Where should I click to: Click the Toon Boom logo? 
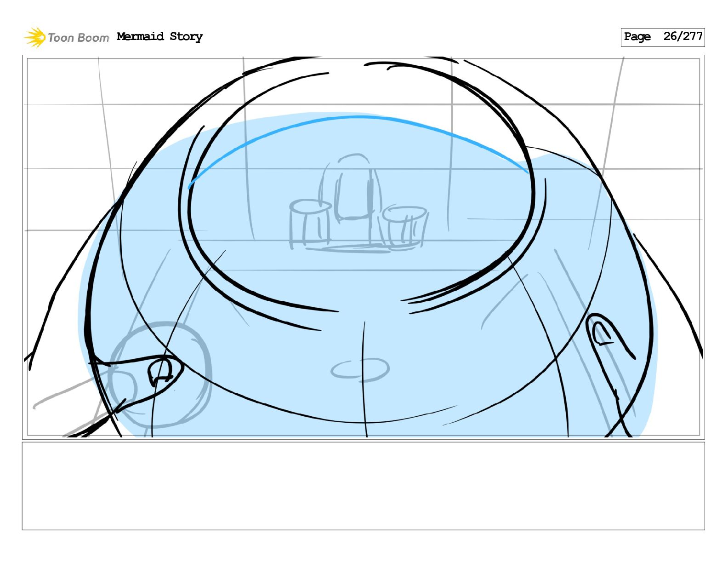pyautogui.click(x=67, y=37)
